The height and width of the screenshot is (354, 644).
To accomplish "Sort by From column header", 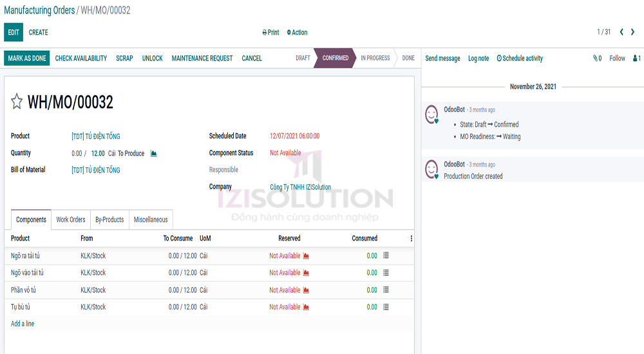I will (87, 238).
